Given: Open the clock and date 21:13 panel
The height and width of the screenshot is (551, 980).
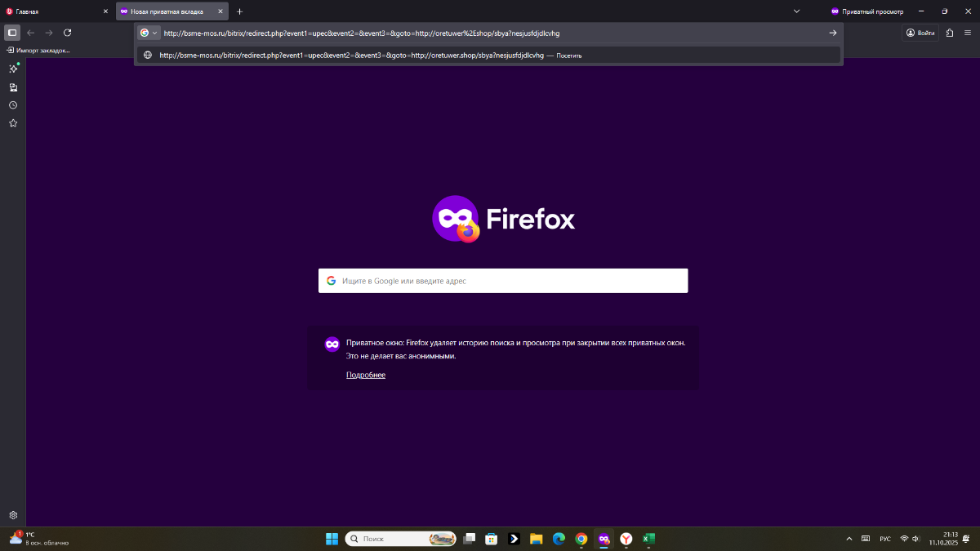Looking at the screenshot, I should tap(943, 539).
